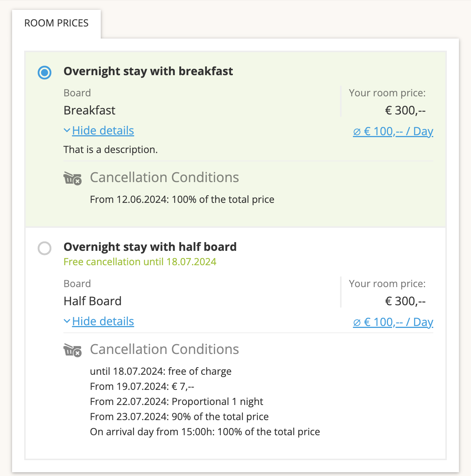
Task: Click Overnight stay with breakfast title
Action: (x=148, y=71)
